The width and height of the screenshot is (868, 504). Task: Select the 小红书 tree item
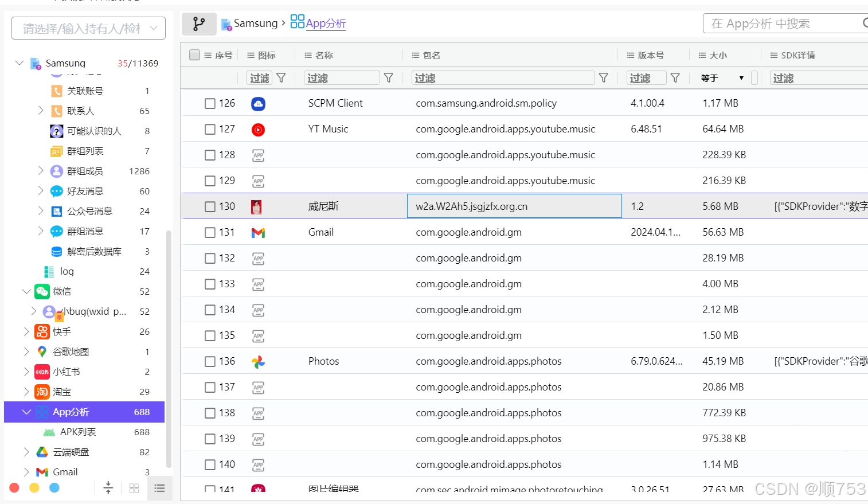pos(66,372)
